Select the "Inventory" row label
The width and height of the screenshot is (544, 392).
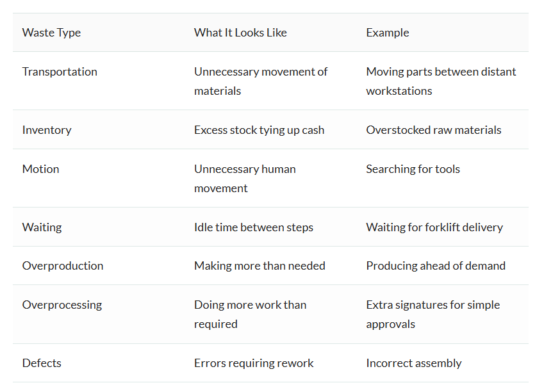click(47, 130)
